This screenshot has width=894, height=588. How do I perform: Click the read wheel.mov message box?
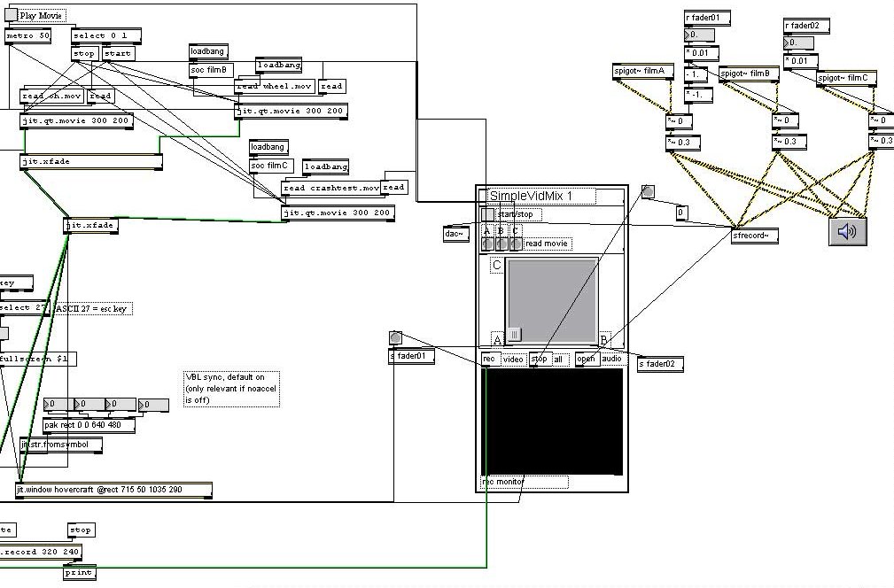tap(275, 87)
